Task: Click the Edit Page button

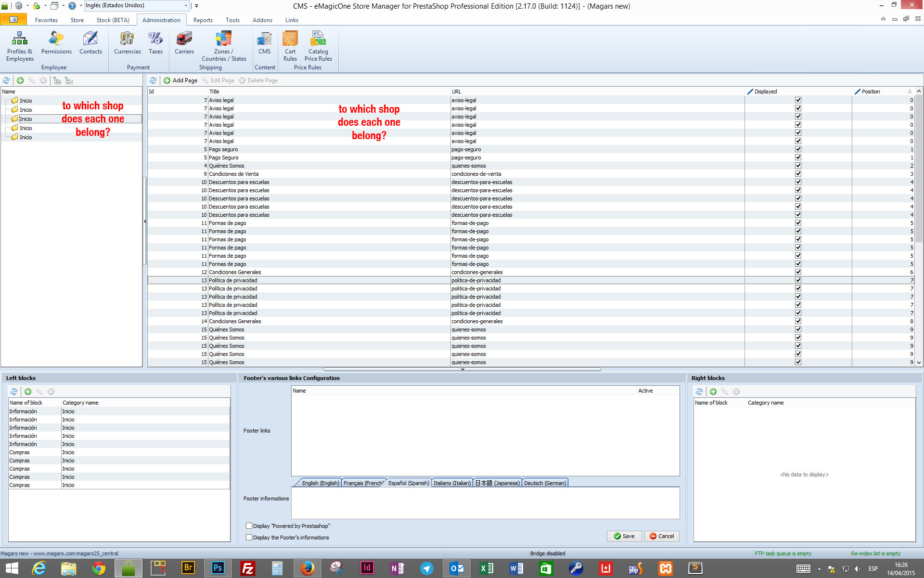Action: point(218,80)
